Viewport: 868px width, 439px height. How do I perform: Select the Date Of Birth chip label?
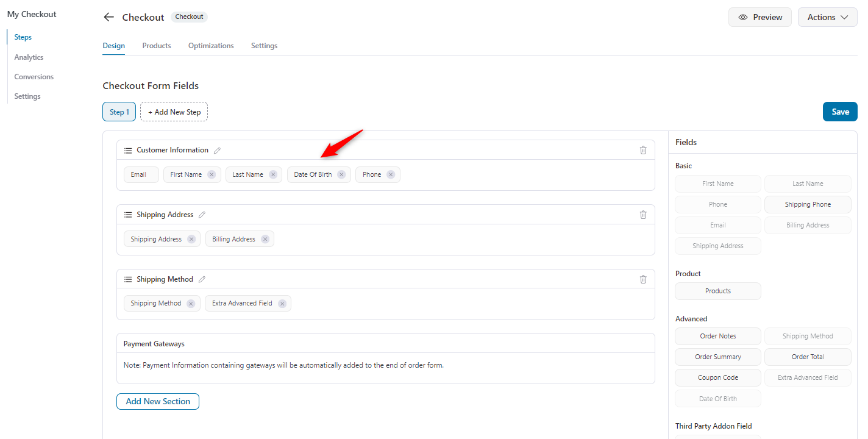click(x=313, y=174)
